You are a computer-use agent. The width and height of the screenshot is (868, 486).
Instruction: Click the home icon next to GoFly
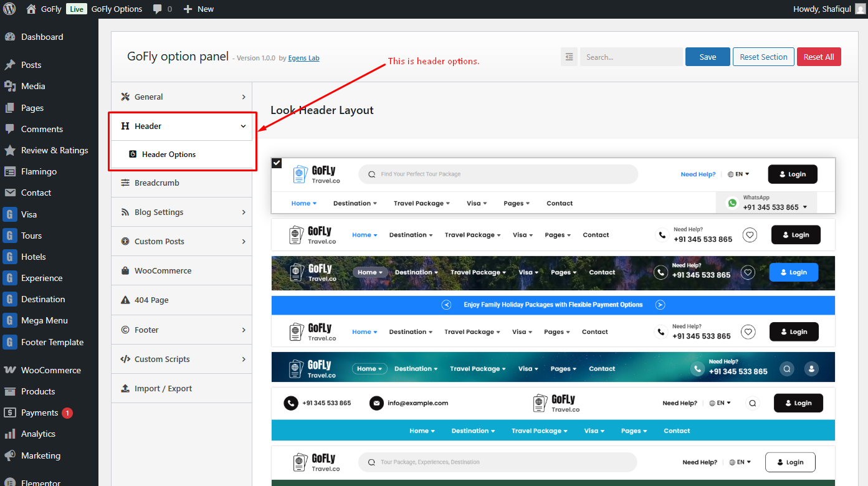tap(31, 9)
